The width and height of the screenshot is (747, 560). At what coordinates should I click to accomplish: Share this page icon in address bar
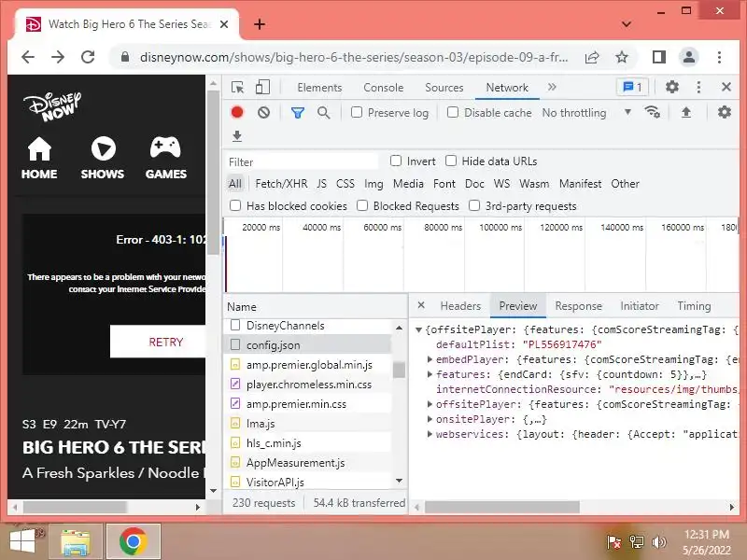(x=592, y=58)
